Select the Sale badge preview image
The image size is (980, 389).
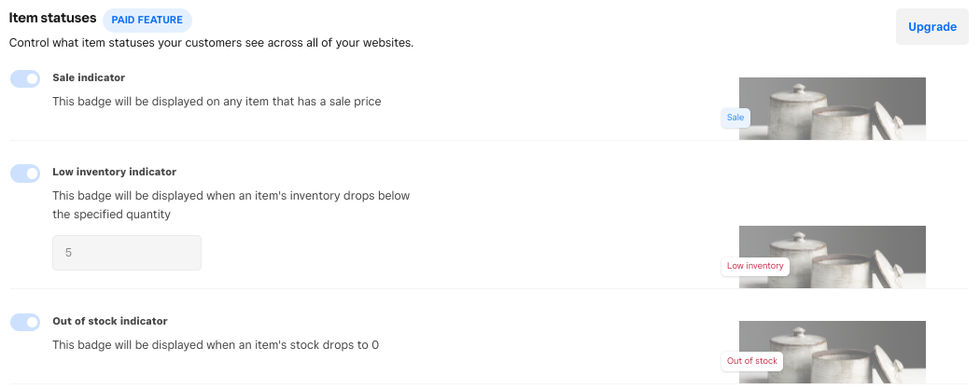pos(832,108)
